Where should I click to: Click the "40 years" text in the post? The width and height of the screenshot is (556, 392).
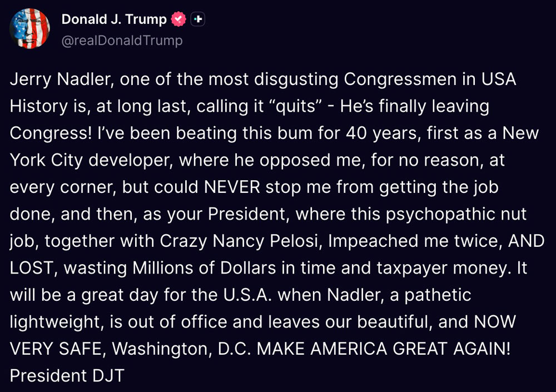click(383, 133)
